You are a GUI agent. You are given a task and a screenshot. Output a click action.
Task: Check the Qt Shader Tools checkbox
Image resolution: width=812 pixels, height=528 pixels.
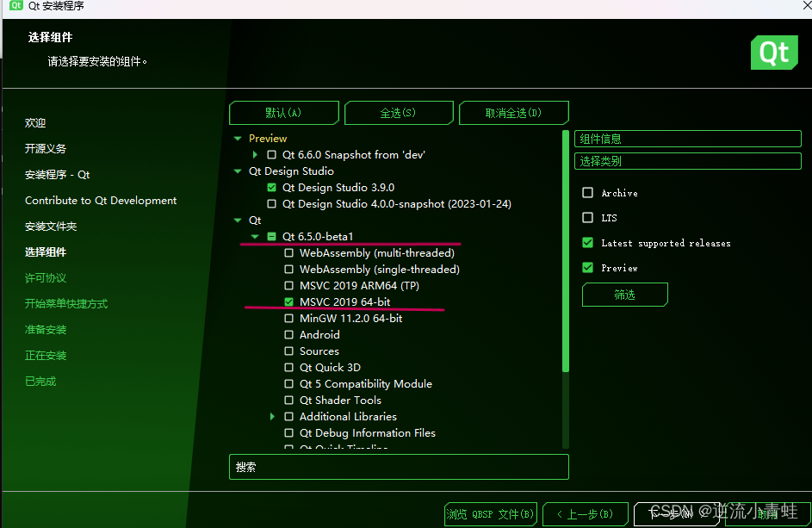pos(289,400)
